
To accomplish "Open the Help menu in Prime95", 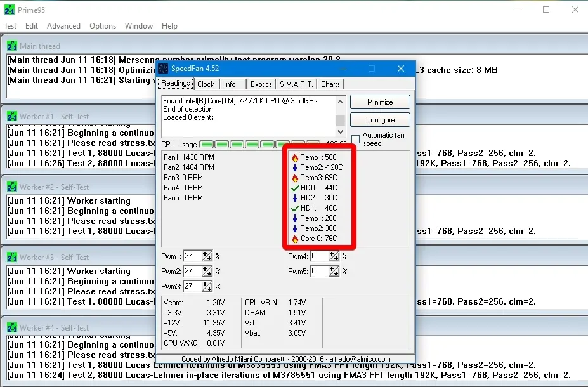I will tap(169, 26).
